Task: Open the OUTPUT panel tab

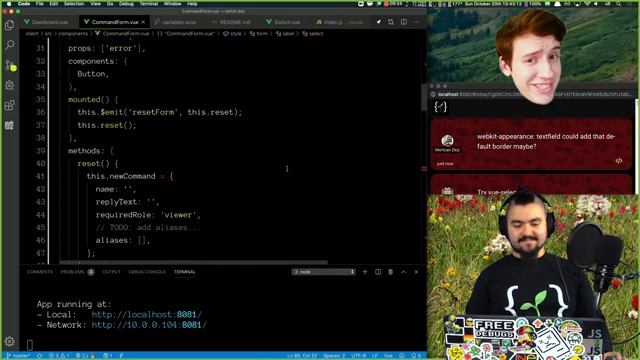Action: point(111,272)
